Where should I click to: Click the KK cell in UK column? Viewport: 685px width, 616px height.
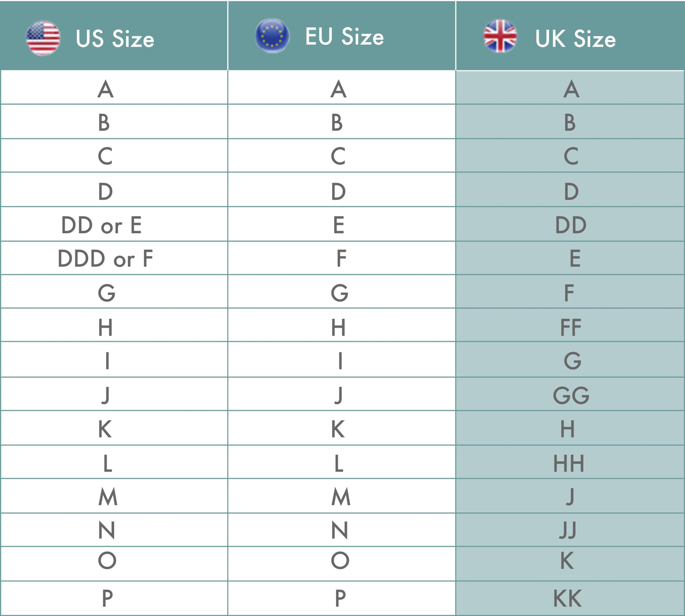[x=567, y=598]
